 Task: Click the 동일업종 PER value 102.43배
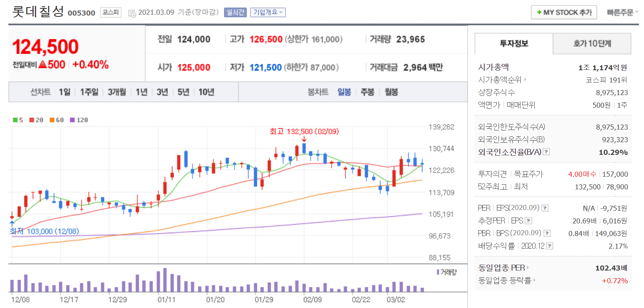click(611, 268)
